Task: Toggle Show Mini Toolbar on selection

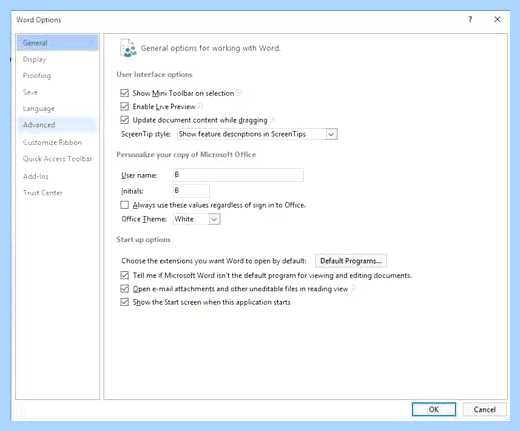Action: 124,93
